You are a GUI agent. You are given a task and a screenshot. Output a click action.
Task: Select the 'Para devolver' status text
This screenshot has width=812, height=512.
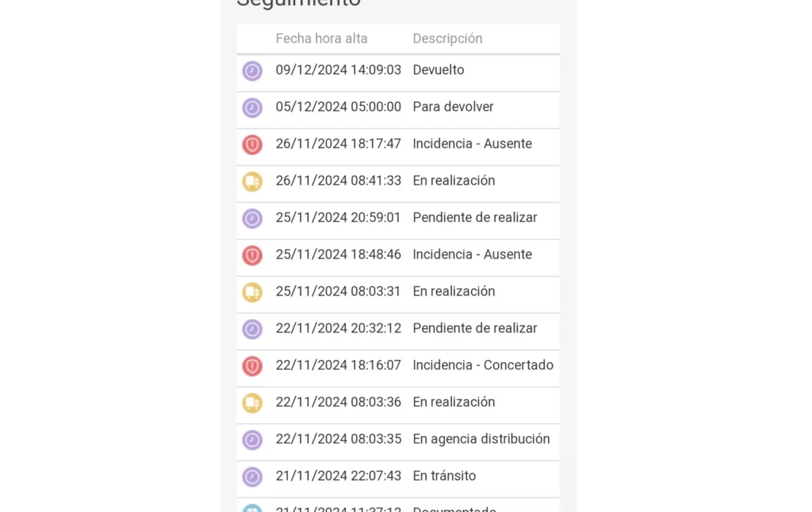tap(453, 107)
